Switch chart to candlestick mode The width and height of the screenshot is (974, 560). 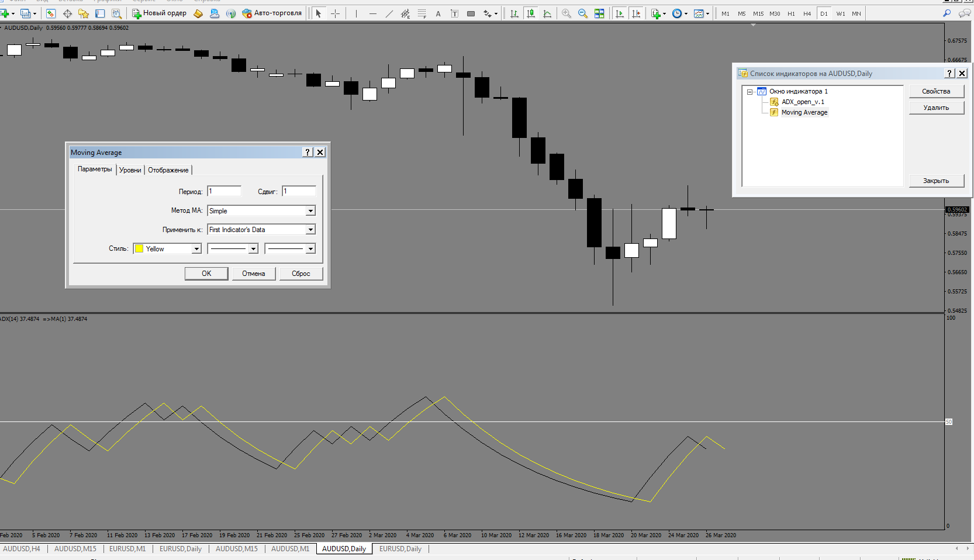pos(531,13)
